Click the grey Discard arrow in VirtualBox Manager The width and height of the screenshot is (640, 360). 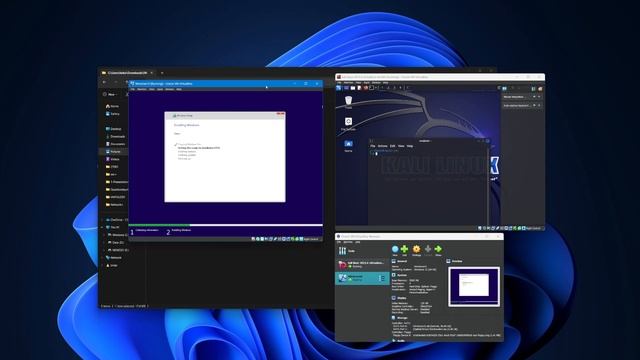pos(428,250)
